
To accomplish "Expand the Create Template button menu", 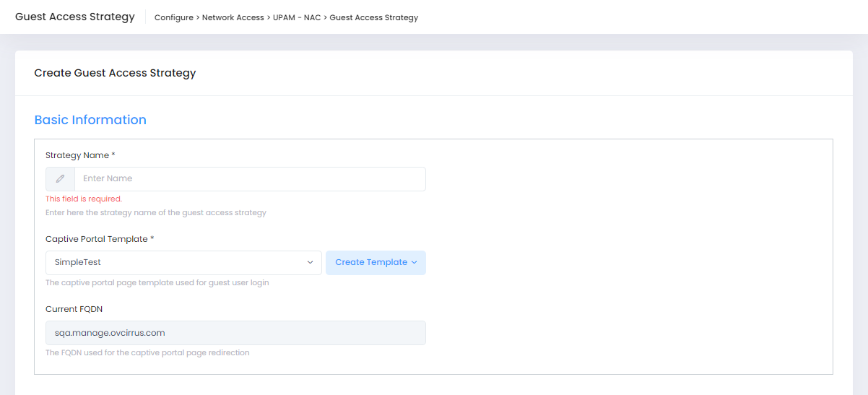I will click(x=376, y=262).
